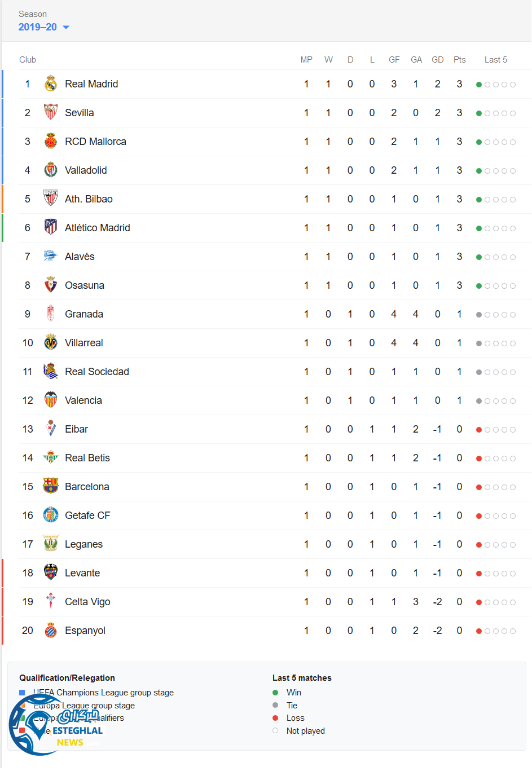532x771 pixels.
Task: Click Eibar's red loss dot
Action: coord(479,430)
